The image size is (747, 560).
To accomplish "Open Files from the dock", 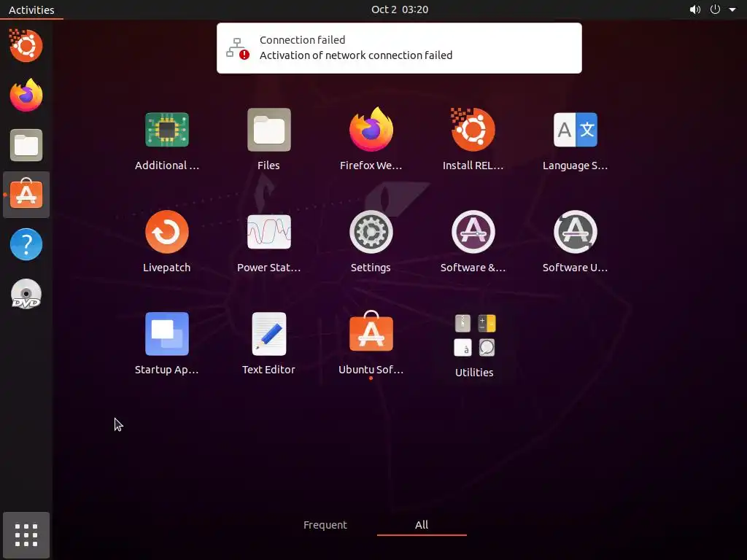I will [x=26, y=145].
